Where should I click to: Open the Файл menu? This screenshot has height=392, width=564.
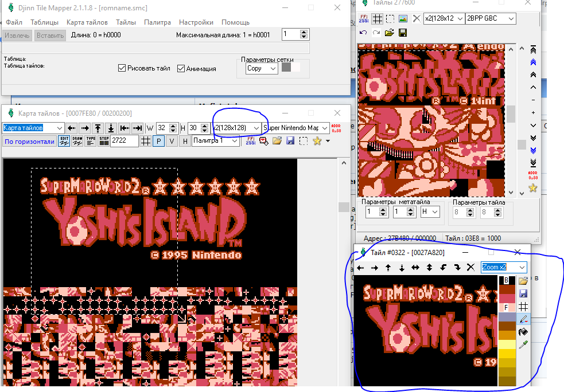[x=14, y=22]
